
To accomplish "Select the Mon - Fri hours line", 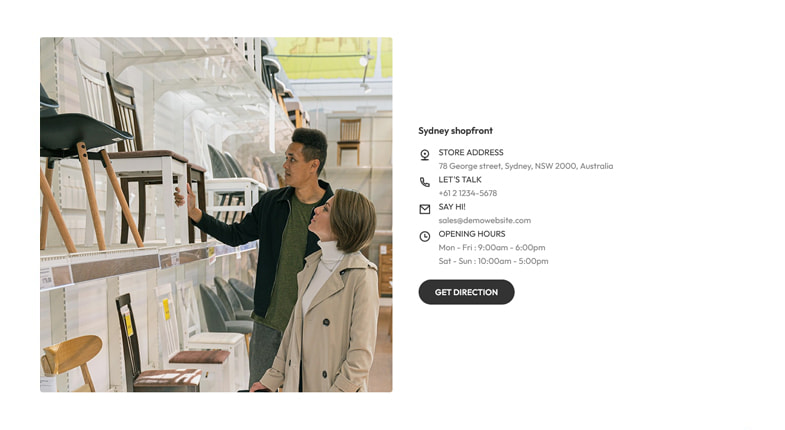I will click(x=492, y=247).
